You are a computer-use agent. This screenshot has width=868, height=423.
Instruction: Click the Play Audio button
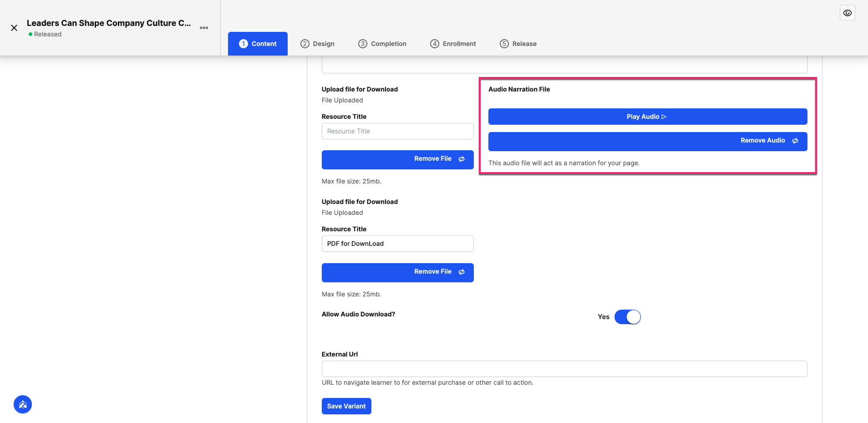tap(648, 117)
